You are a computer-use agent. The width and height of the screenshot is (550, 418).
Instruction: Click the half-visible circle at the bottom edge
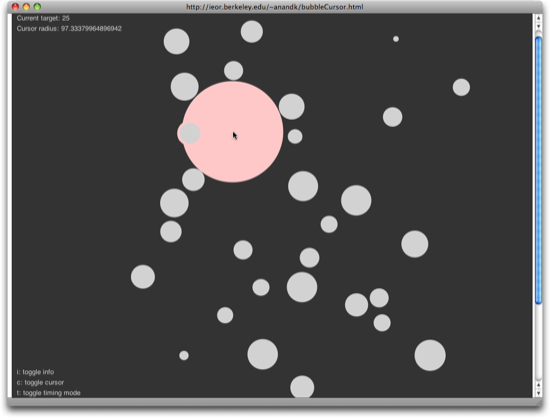(x=302, y=386)
